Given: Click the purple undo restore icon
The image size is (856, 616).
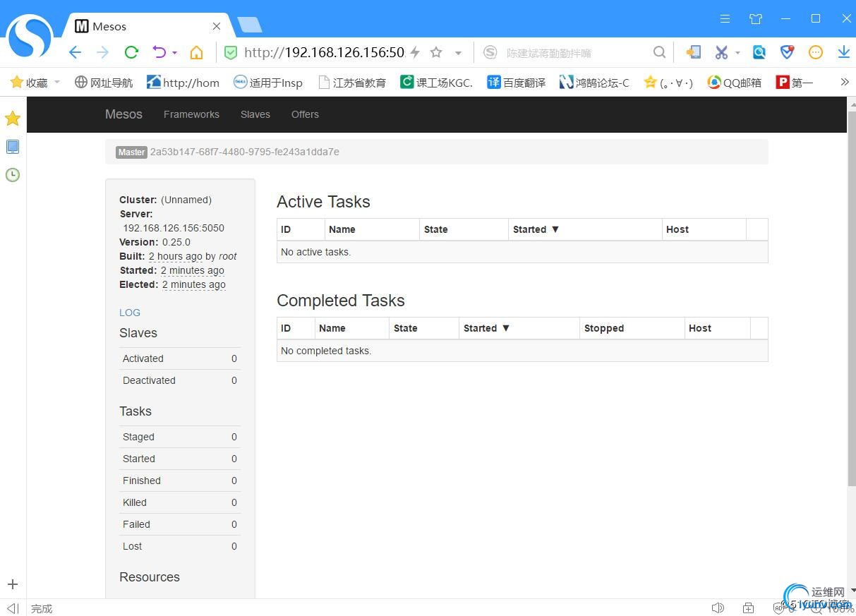Looking at the screenshot, I should tap(159, 52).
